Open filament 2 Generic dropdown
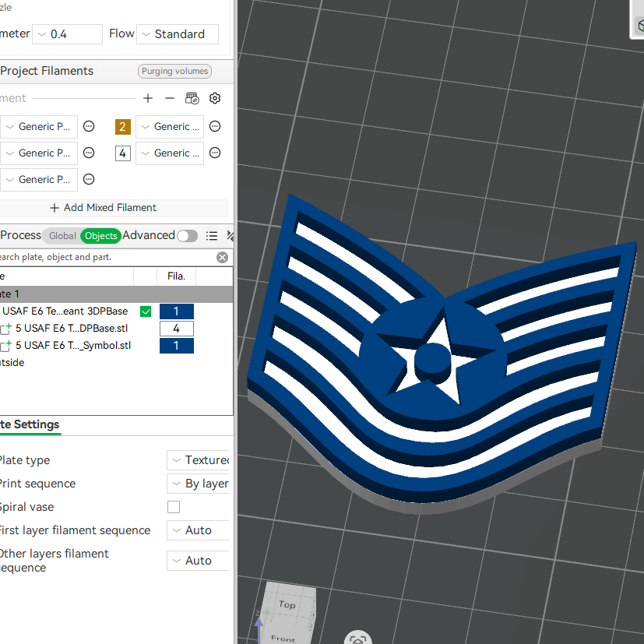 coord(170,126)
